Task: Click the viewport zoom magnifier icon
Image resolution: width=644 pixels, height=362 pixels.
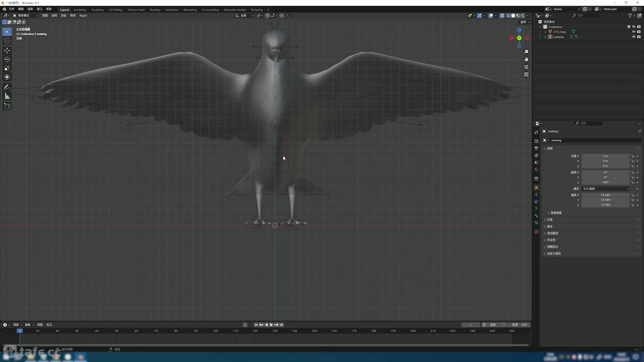Action: click(526, 52)
